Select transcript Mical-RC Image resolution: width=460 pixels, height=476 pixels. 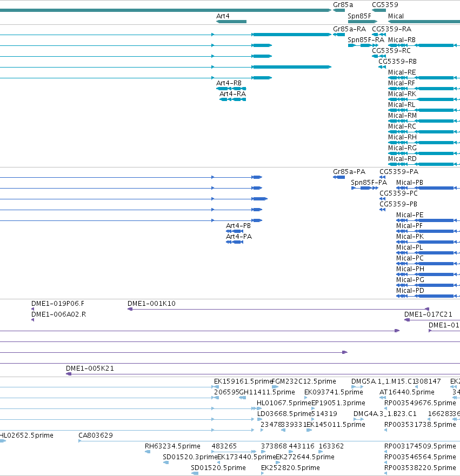click(424, 132)
